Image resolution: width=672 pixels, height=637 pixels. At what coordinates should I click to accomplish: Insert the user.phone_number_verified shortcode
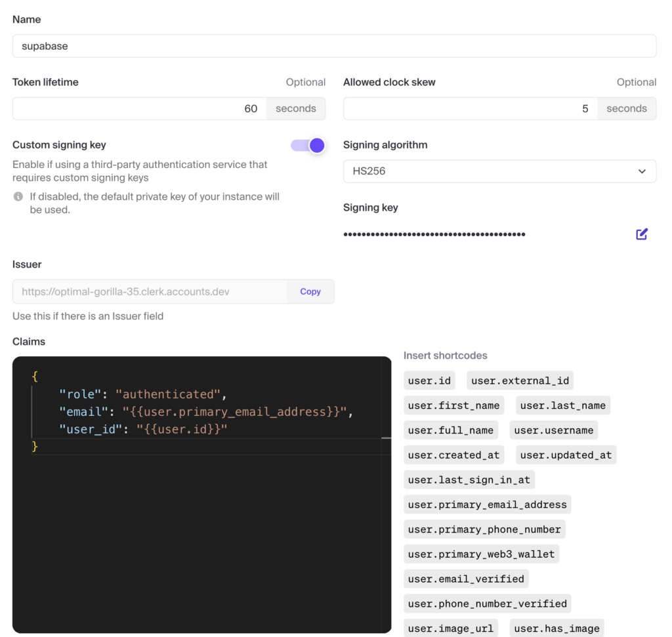tap(488, 604)
